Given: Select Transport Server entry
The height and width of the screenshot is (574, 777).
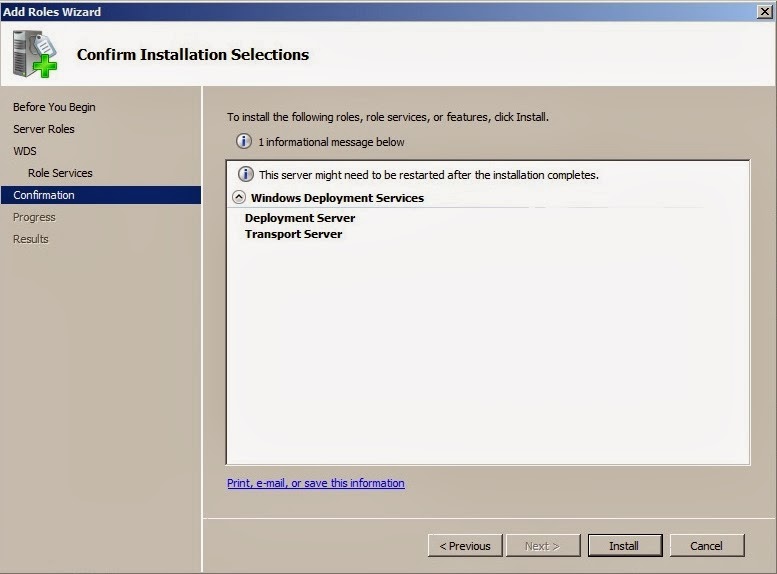Looking at the screenshot, I should click(293, 234).
